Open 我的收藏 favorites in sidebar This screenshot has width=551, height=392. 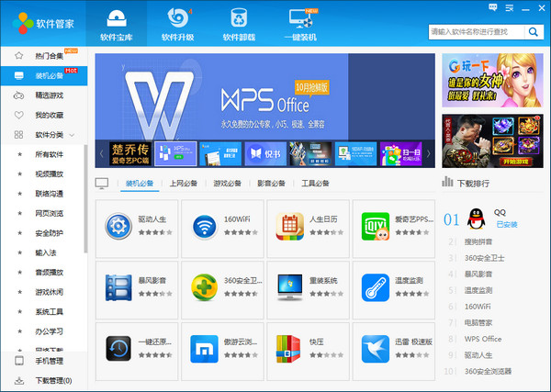pyautogui.click(x=44, y=115)
